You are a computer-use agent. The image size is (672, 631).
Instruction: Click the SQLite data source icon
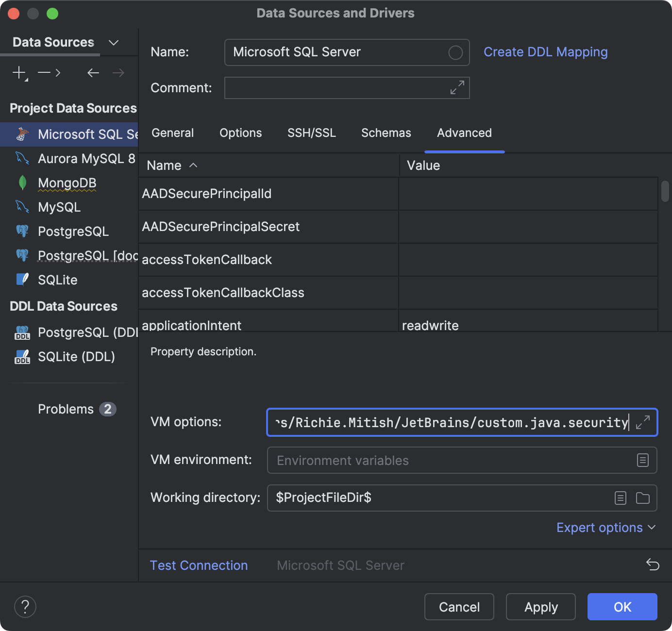pos(22,280)
